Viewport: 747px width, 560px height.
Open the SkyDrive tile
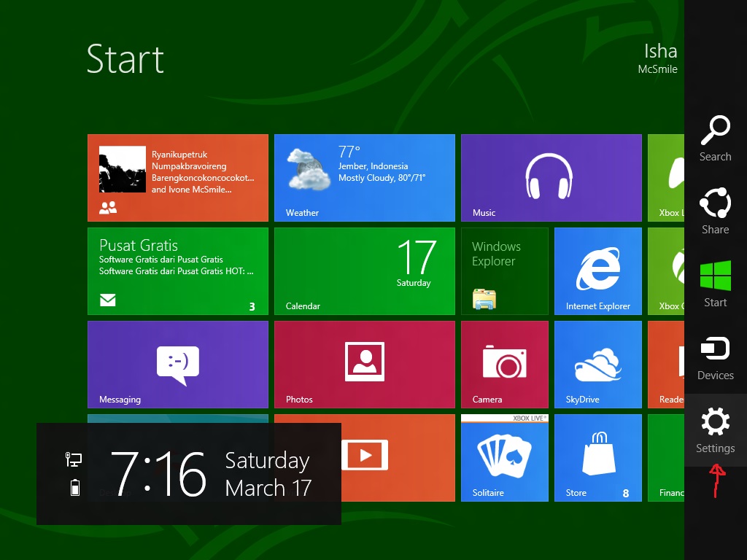click(x=598, y=365)
